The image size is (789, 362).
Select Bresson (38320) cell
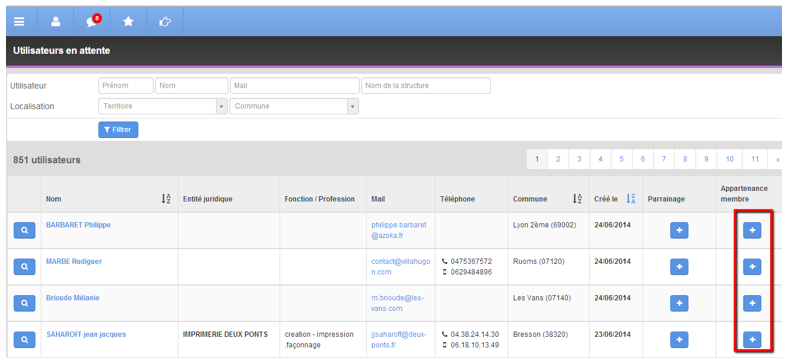(x=541, y=334)
